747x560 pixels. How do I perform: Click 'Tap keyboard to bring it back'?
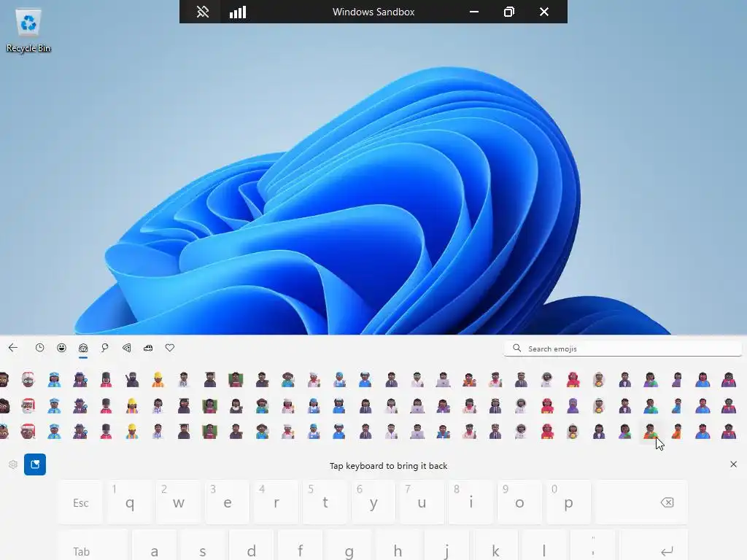tap(388, 466)
